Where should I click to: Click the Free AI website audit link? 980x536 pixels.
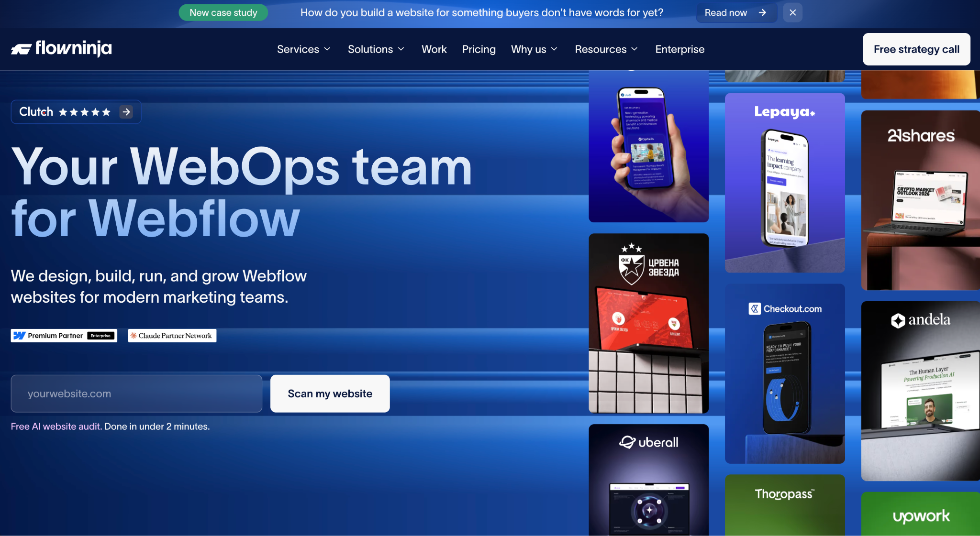pos(56,427)
